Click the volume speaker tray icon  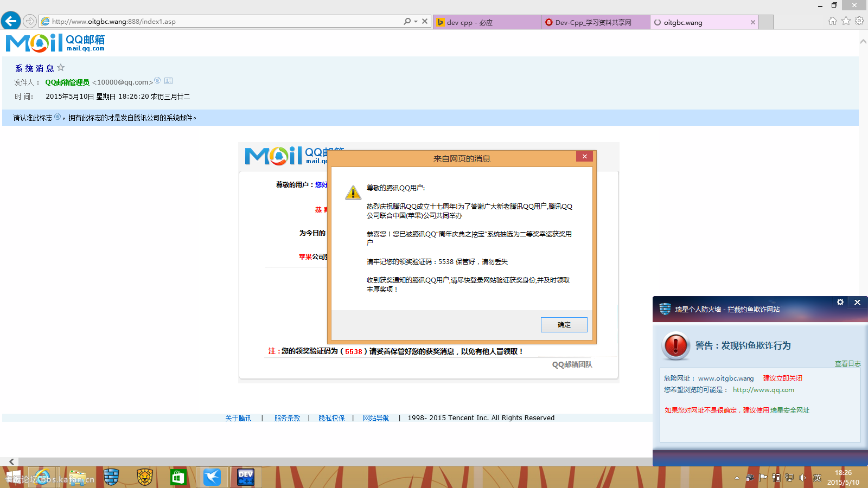[802, 478]
